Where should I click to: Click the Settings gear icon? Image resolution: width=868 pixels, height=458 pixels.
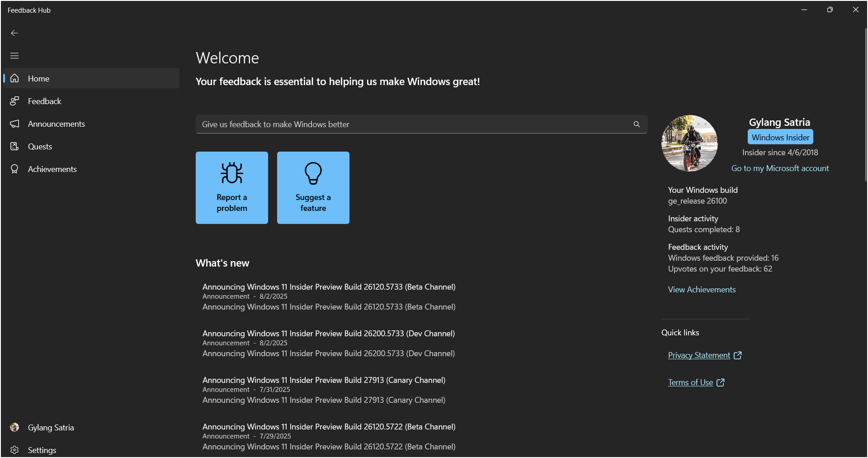(x=14, y=450)
